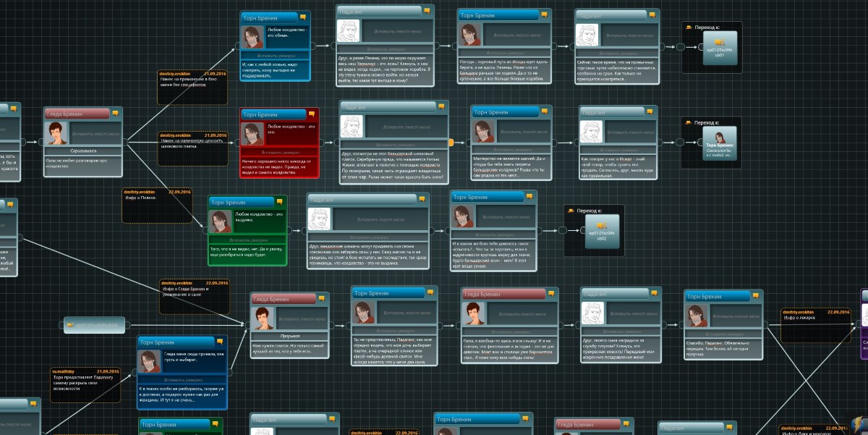The height and width of the screenshot is (435, 868).
Task: Open comment icon on Торн Бренин 'Ты не представляешь' node
Action: 430,292
